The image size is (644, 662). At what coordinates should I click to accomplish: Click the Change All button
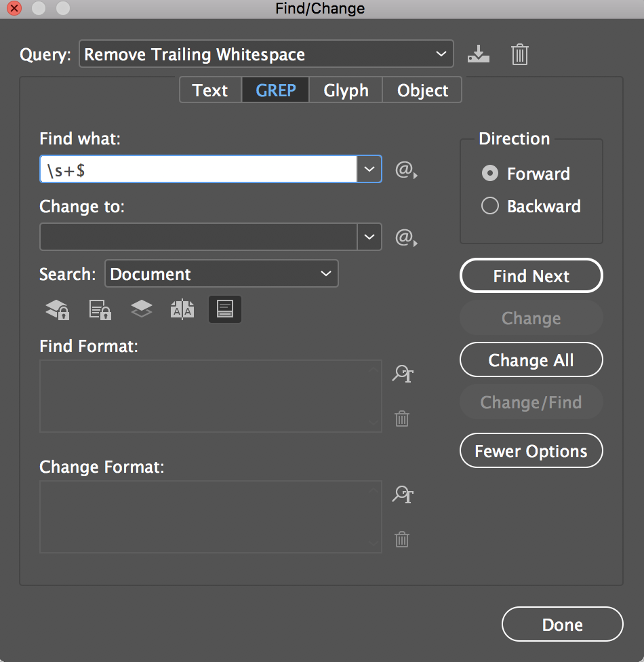531,360
